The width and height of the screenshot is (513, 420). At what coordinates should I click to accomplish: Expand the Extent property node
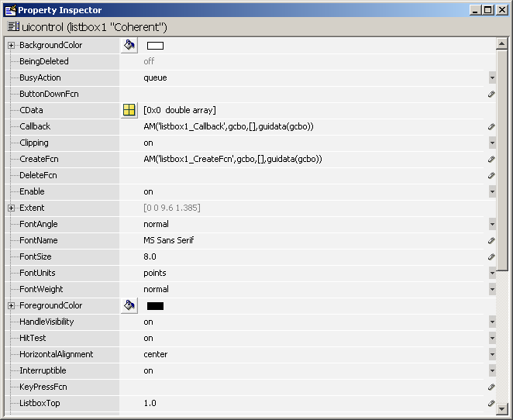pyautogui.click(x=11, y=208)
